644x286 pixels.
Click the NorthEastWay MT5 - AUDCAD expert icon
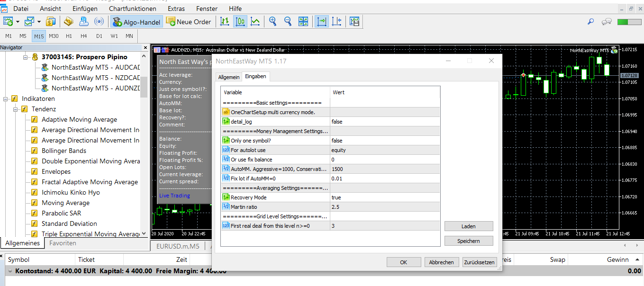[x=45, y=67]
